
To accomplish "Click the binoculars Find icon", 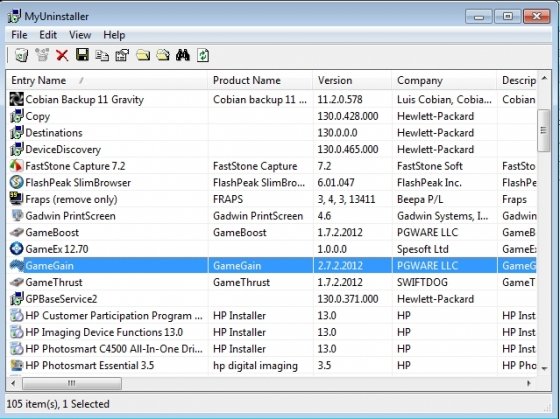I will coord(183,55).
